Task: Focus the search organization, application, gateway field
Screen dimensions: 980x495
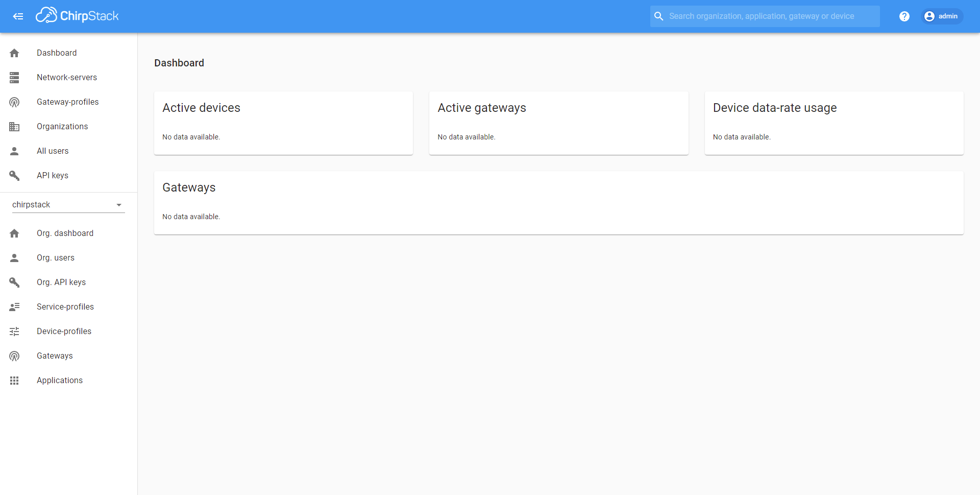Action: pyautogui.click(x=765, y=16)
